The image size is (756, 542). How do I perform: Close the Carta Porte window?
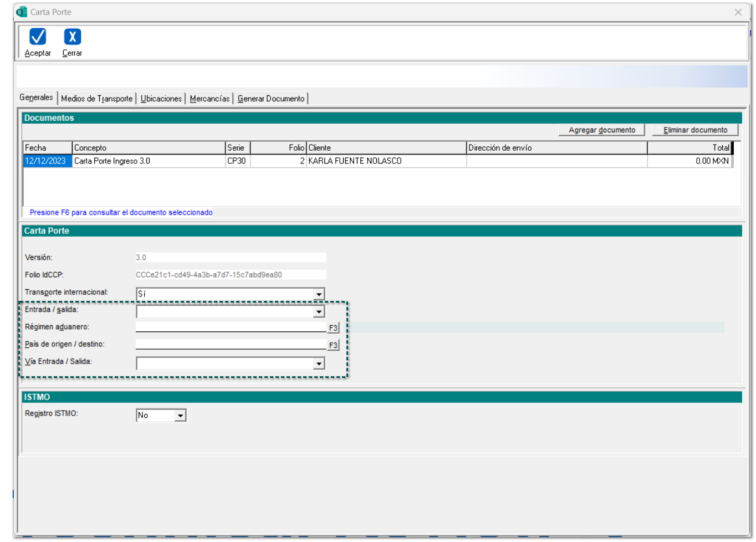(738, 12)
